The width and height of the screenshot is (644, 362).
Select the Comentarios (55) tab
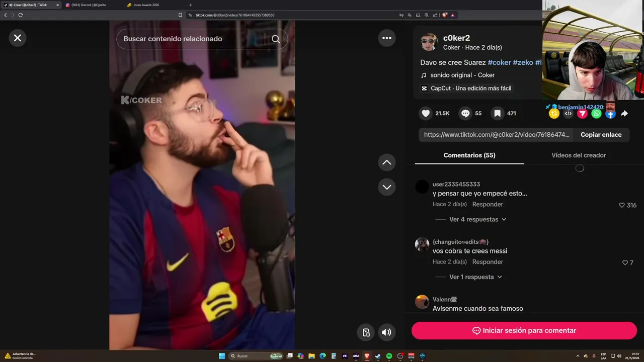coord(469,155)
